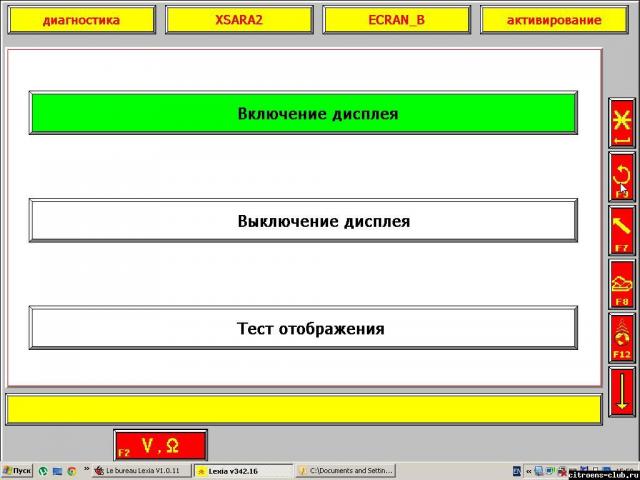
Task: Choose the 'Выключение дисплея' option
Action: point(303,220)
